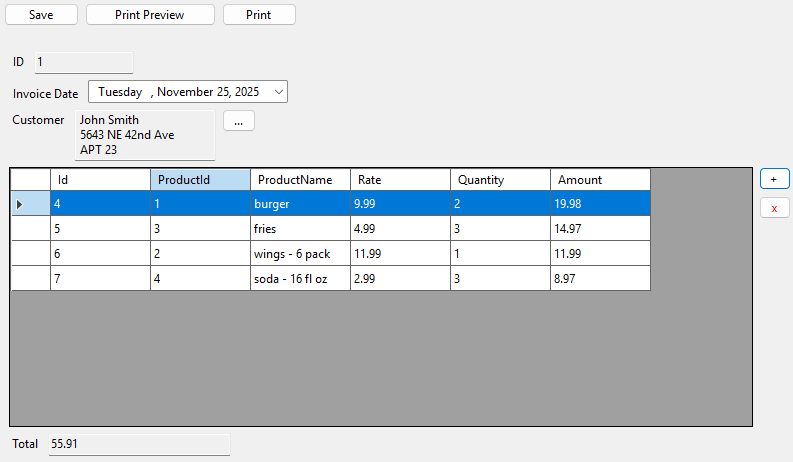The height and width of the screenshot is (462, 793).
Task: Select the row header for fries row
Action: coord(30,229)
